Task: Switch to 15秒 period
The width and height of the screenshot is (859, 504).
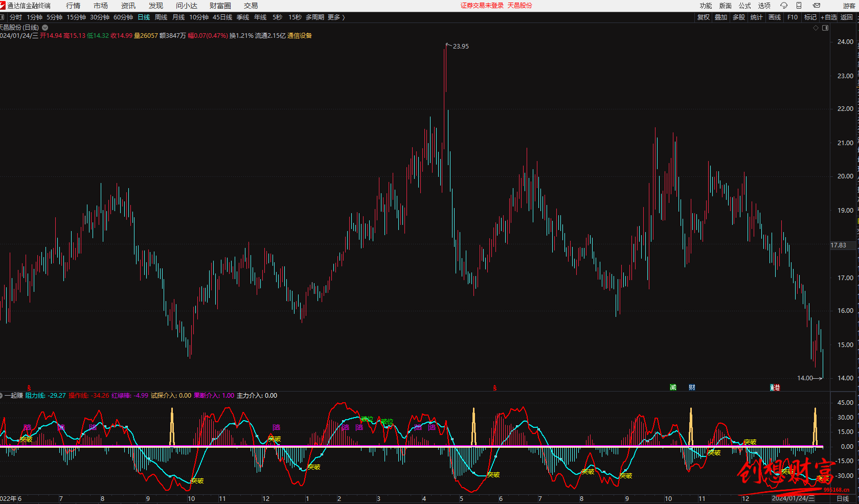Action: 295,17
